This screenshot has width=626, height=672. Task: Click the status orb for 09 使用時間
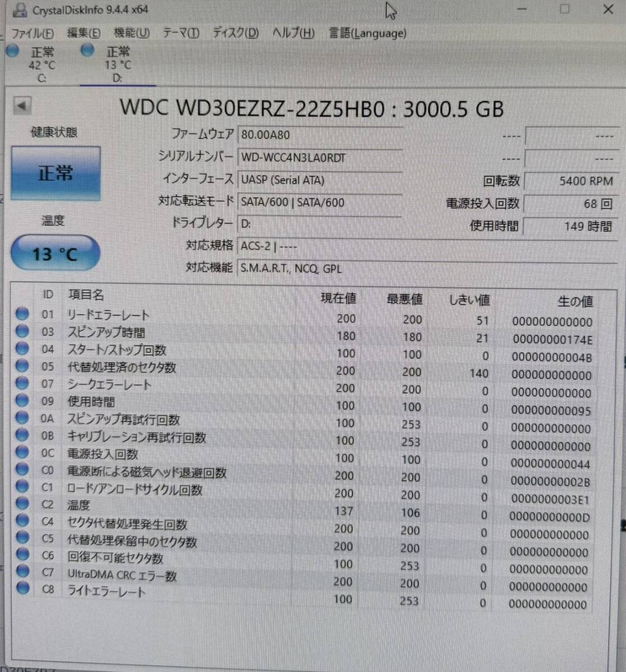[x=22, y=400]
